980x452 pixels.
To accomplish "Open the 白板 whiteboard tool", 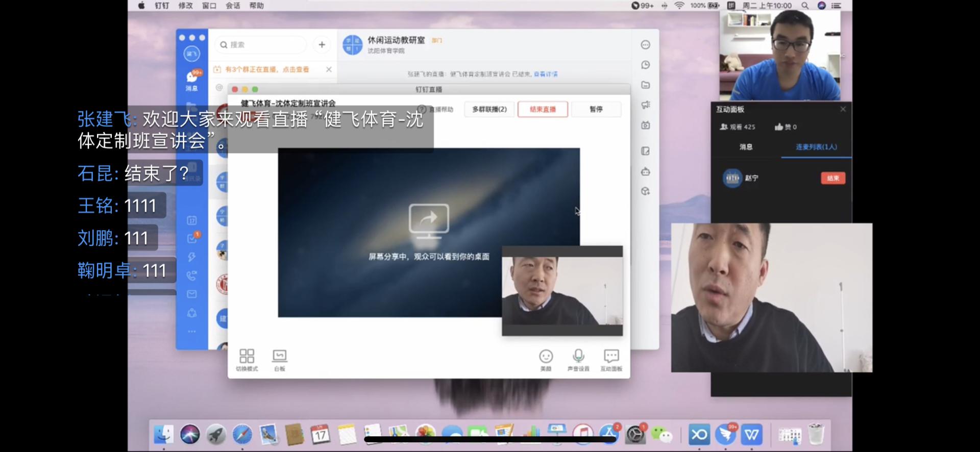I will click(279, 359).
